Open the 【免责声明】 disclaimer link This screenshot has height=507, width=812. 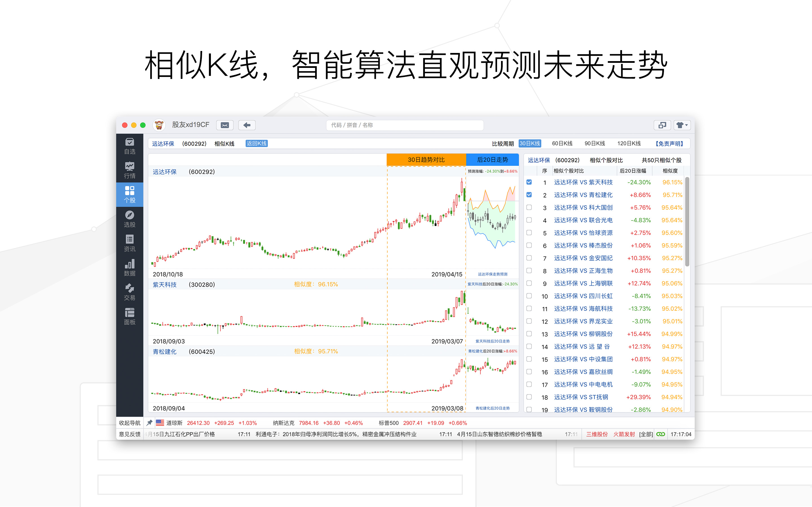(669, 144)
